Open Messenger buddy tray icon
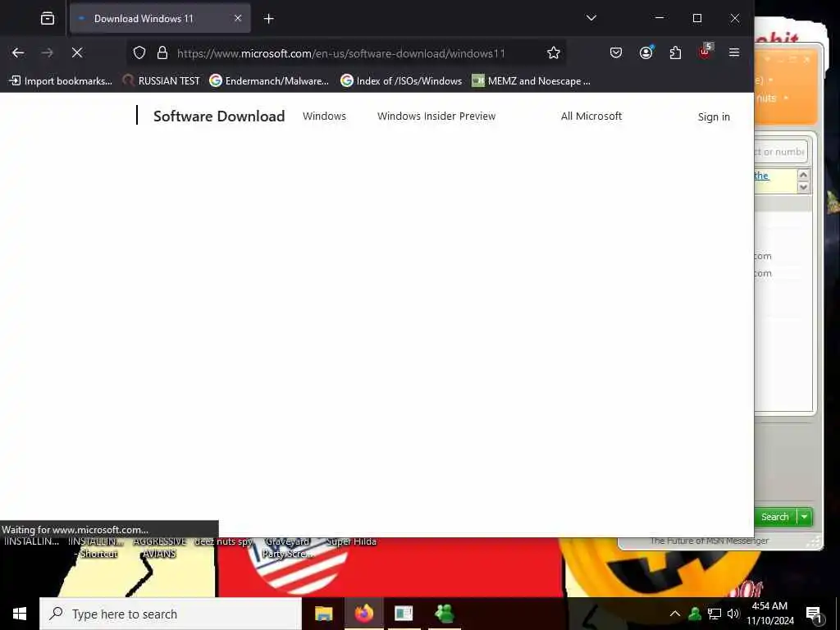Image resolution: width=840 pixels, height=630 pixels. pyautogui.click(x=695, y=614)
